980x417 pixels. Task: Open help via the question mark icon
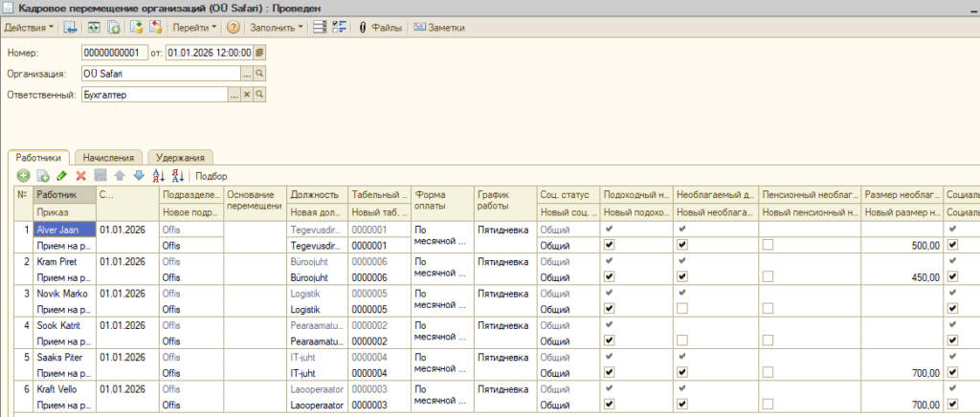coord(234,28)
